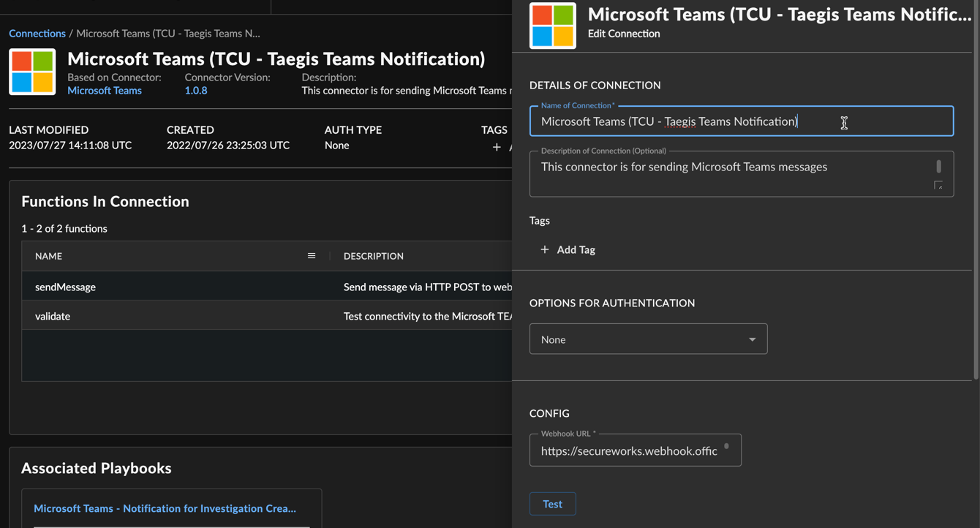Click the Test button

click(553, 504)
